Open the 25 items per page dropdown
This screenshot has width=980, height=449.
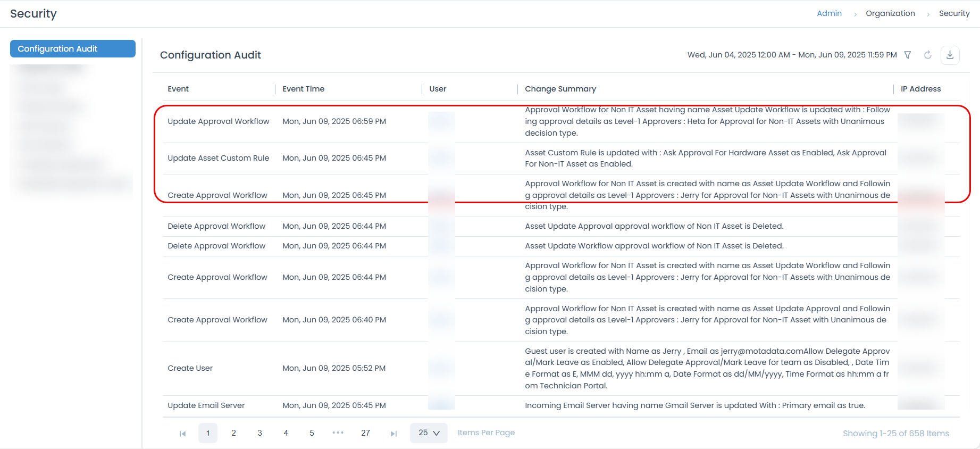point(429,433)
